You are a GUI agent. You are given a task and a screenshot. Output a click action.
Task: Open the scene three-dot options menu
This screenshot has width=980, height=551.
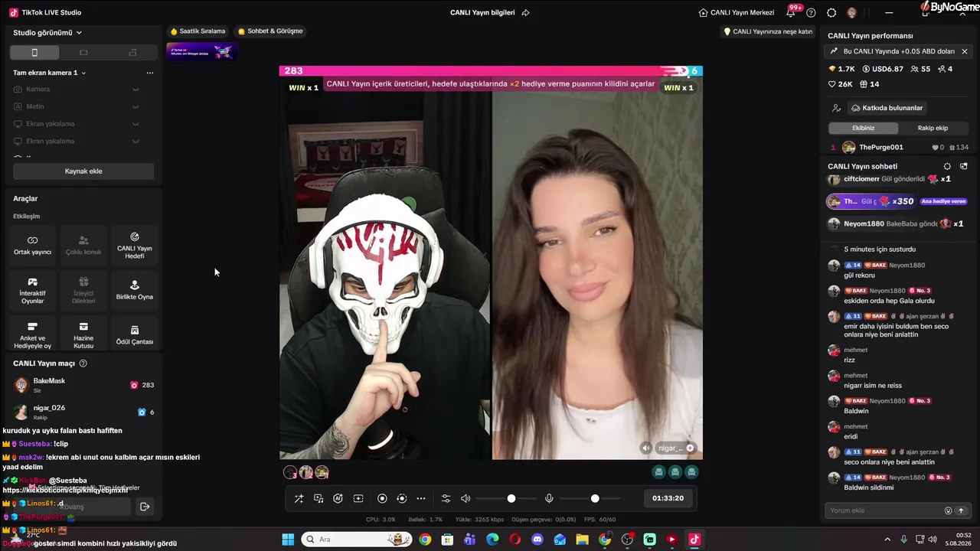[150, 73]
